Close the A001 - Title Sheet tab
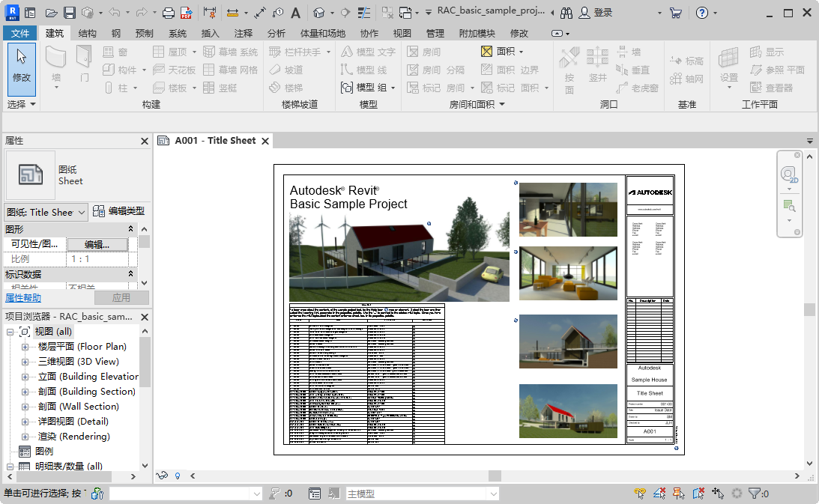The image size is (819, 504). tap(265, 141)
